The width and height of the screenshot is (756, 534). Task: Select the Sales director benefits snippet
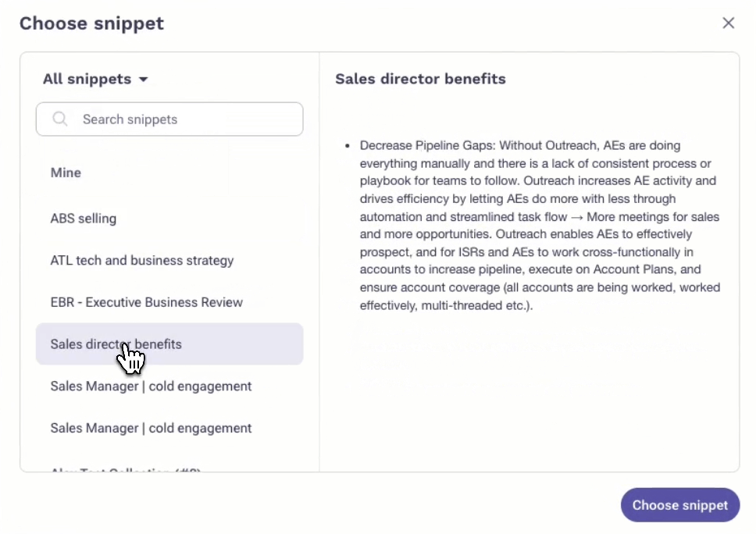click(x=169, y=344)
